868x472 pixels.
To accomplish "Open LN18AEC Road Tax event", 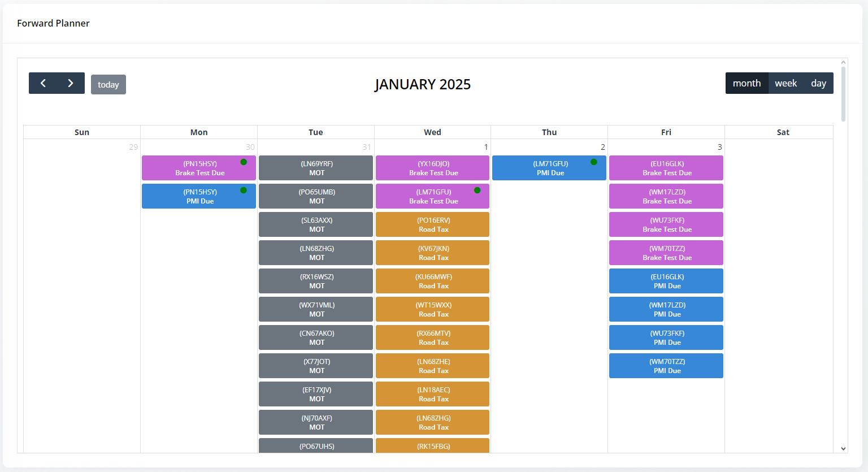I will pyautogui.click(x=433, y=394).
